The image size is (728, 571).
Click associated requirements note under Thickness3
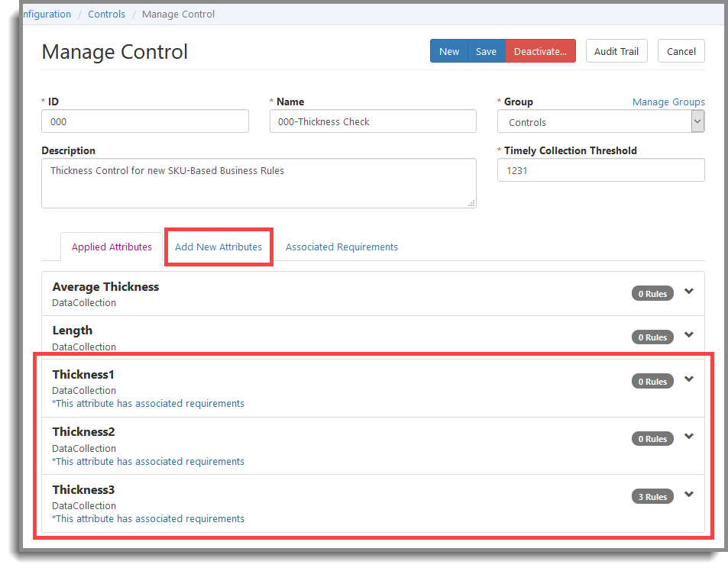[148, 518]
